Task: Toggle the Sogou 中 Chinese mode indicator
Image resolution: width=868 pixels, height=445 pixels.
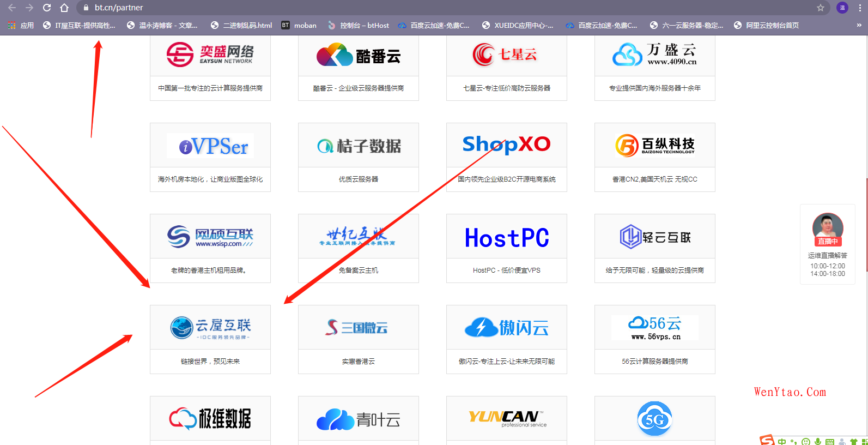Action: pyautogui.click(x=782, y=441)
